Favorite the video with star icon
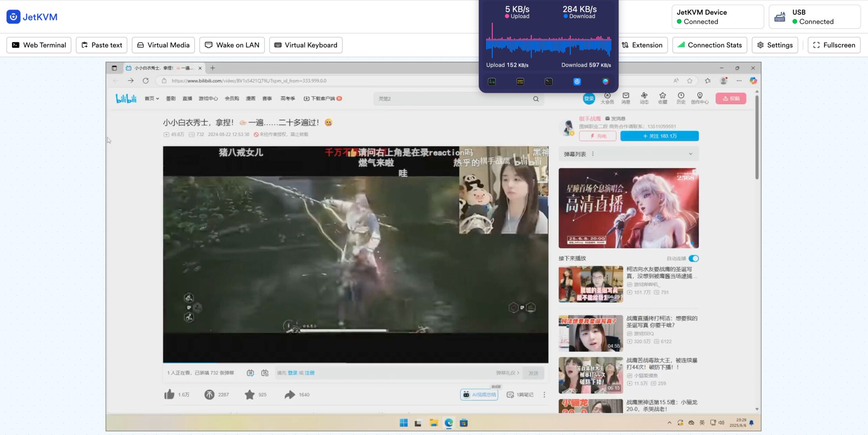The image size is (868, 435). (x=250, y=395)
